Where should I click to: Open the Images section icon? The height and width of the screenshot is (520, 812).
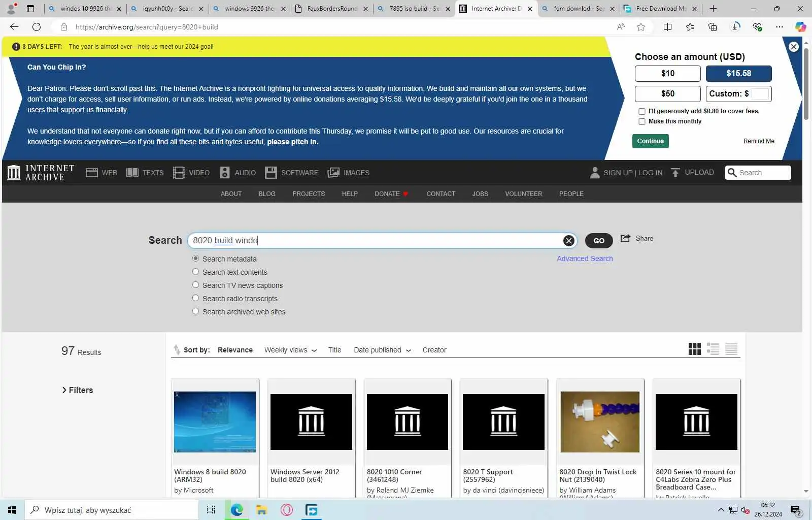(333, 173)
